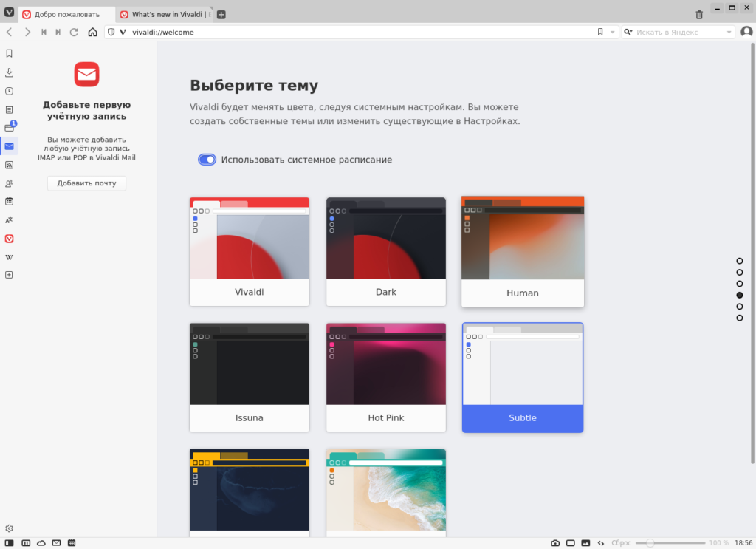Click the vivaldi://welcome address field
The image size is (756, 549).
362,32
